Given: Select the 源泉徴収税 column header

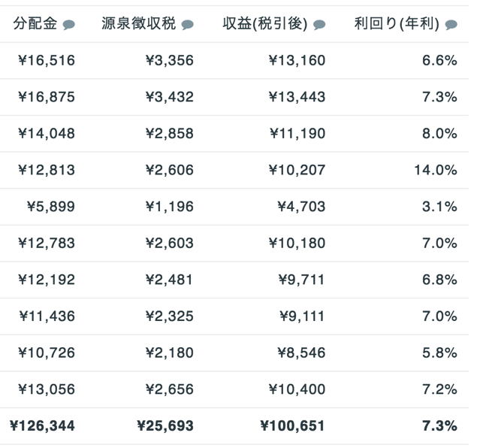Looking at the screenshot, I should (x=139, y=23).
